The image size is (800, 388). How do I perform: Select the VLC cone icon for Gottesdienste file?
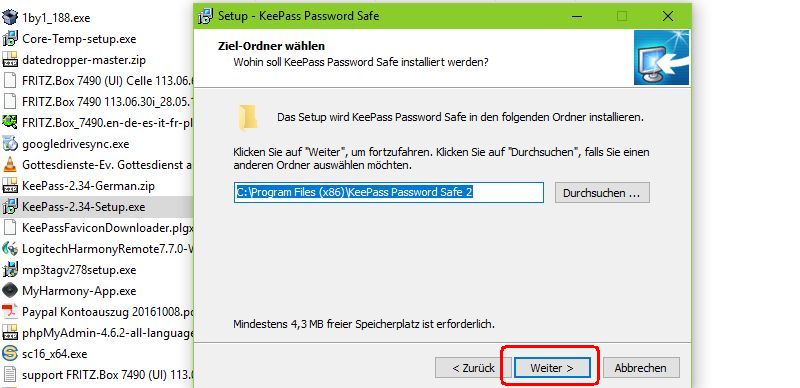click(10, 165)
